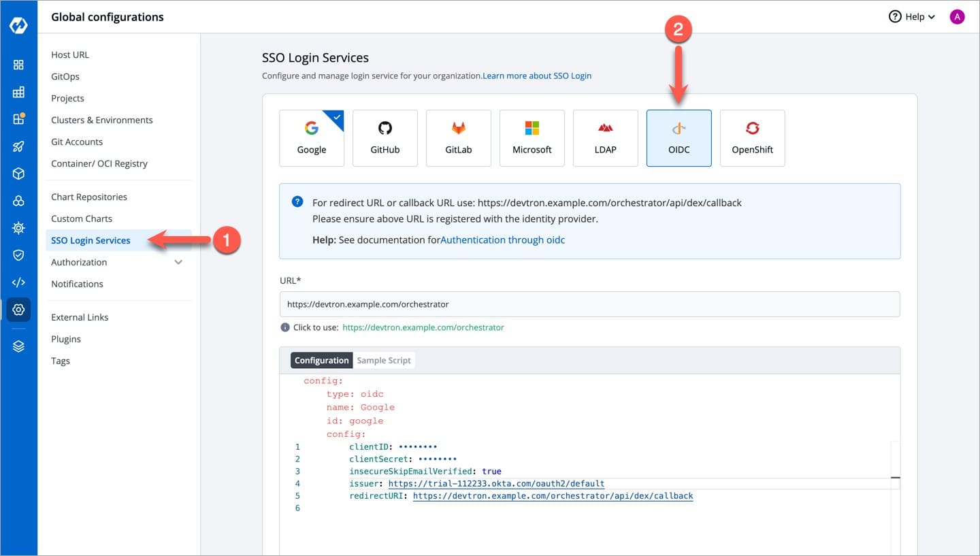Open the shield Security sidebar icon
Image resolution: width=980 pixels, height=556 pixels.
pos(18,255)
